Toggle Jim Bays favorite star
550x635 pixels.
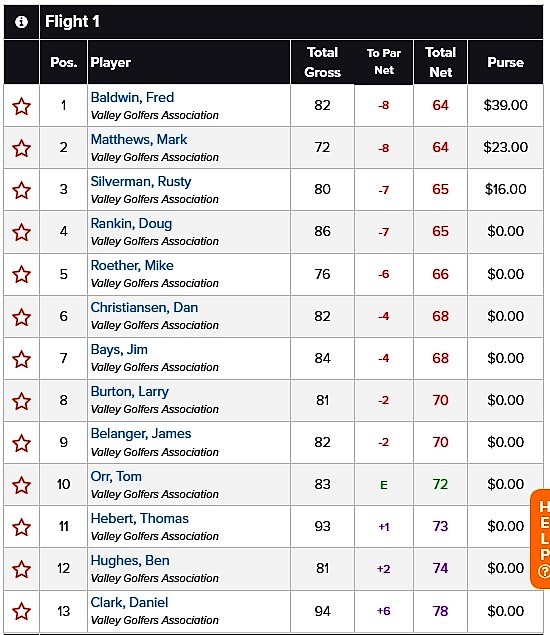click(21, 359)
